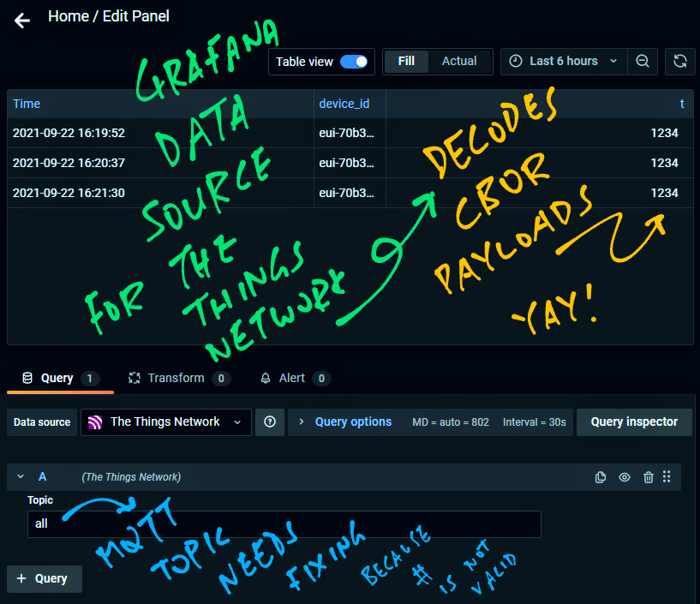
Task: Collapse query A row with chevron
Action: click(21, 477)
